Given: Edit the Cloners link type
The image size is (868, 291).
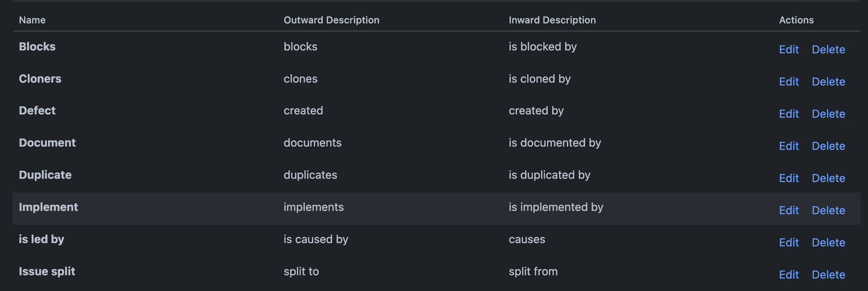Looking at the screenshot, I should [x=789, y=82].
